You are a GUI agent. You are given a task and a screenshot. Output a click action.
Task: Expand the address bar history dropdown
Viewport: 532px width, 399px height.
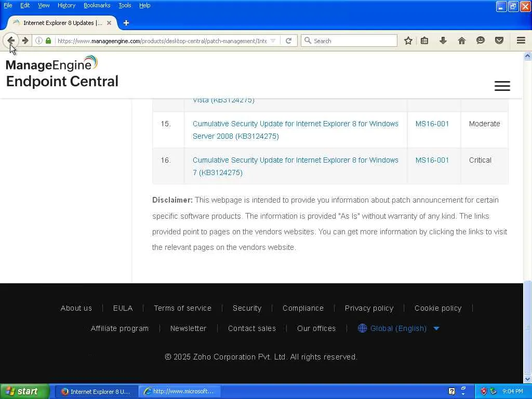coord(273,41)
